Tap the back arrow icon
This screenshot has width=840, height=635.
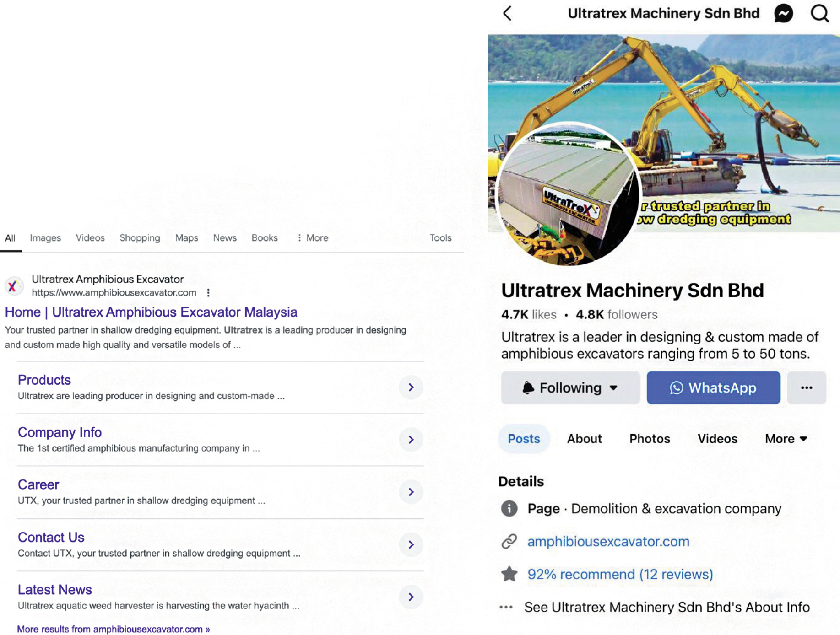(x=507, y=13)
